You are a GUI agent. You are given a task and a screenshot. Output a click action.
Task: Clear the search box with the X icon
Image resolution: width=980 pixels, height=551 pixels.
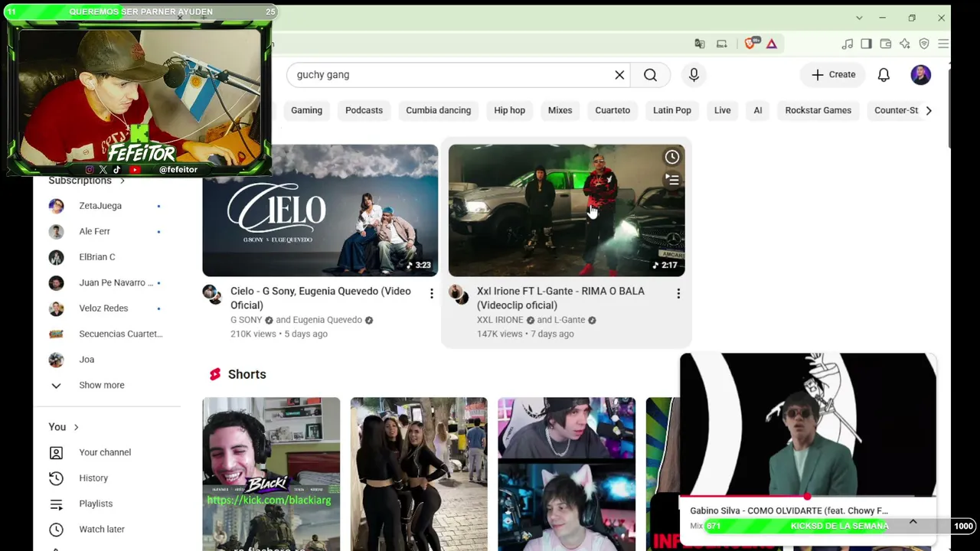(619, 74)
